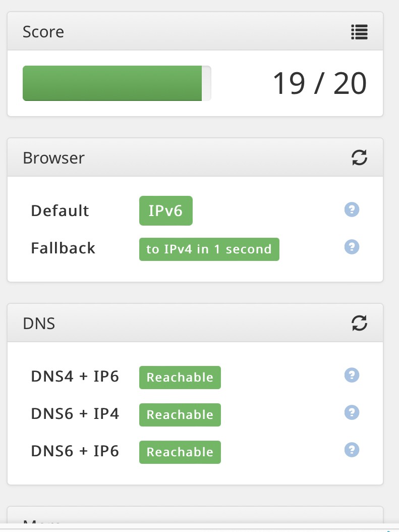This screenshot has width=399, height=532.
Task: Refresh the DNS test panel
Action: [x=359, y=323]
